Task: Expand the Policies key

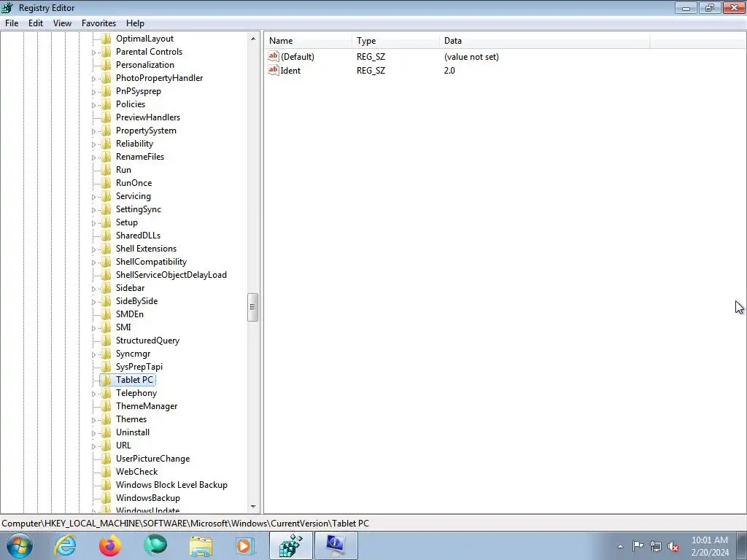Action: point(94,105)
